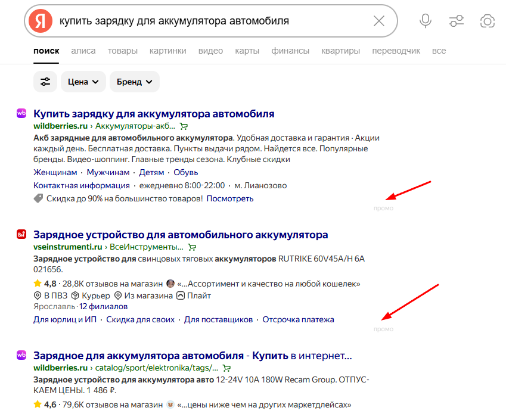This screenshot has width=506, height=420.
Task: Click м. Лианозово text
Action: click(260, 185)
